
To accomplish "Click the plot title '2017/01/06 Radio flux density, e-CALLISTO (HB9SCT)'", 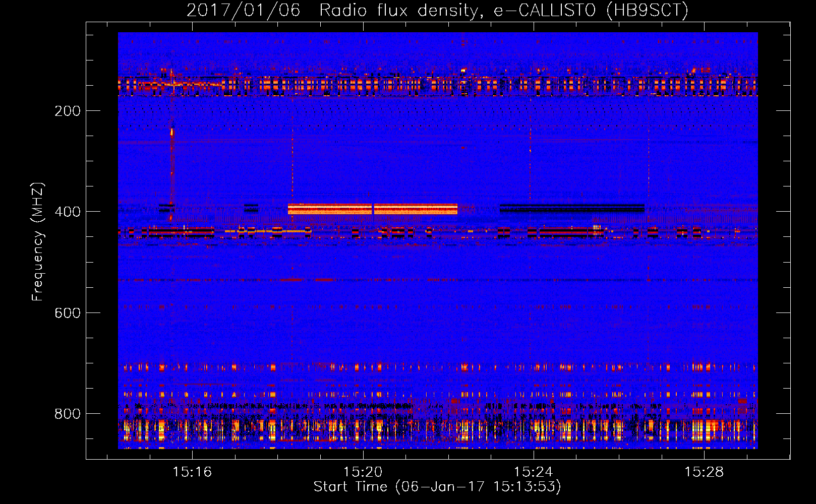I will coord(437,10).
